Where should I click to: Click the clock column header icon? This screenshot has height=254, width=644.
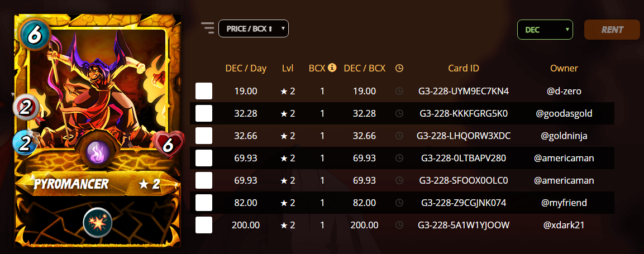[399, 69]
